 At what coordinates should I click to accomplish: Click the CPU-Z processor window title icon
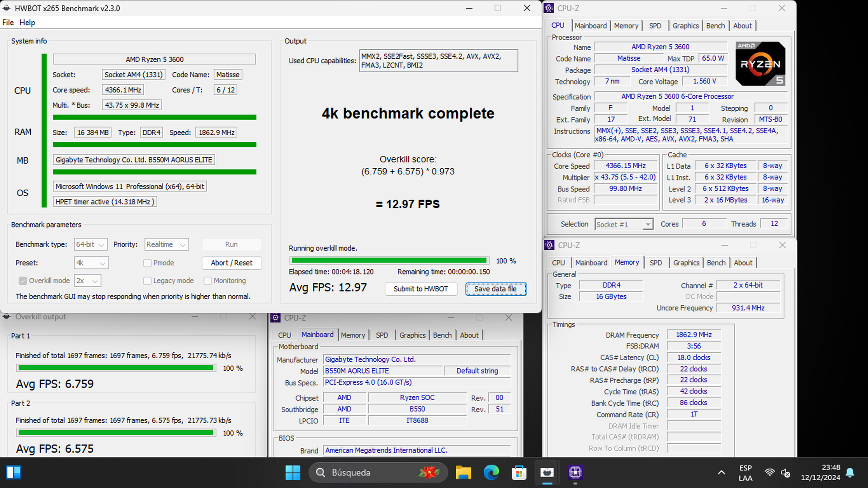point(549,8)
